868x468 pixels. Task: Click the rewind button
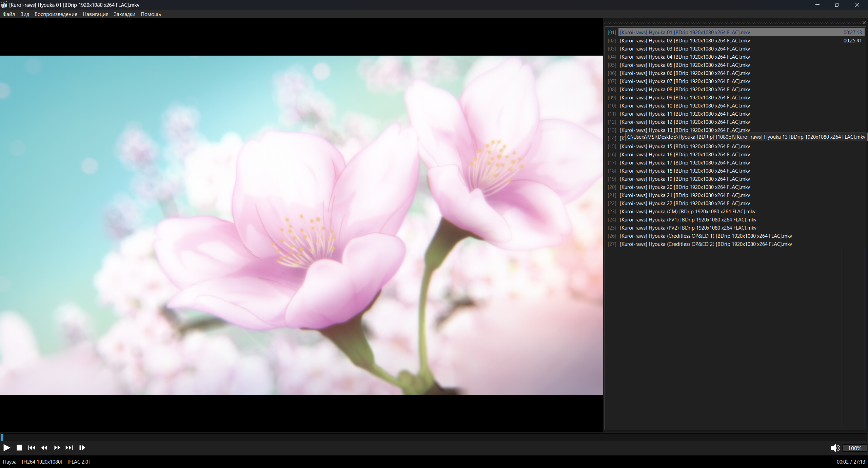(44, 448)
